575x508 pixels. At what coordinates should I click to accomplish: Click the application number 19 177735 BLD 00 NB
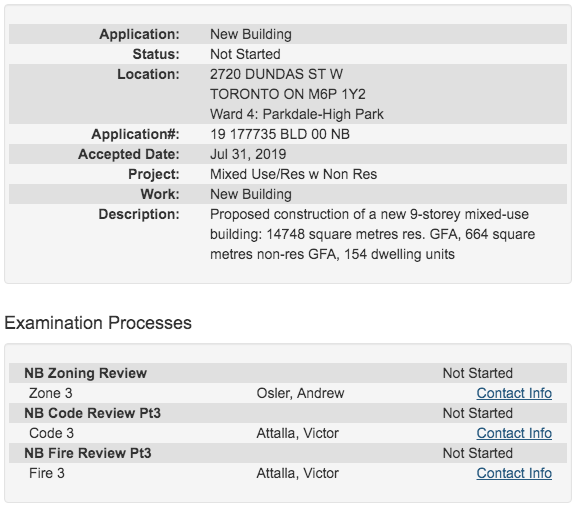tap(280, 134)
